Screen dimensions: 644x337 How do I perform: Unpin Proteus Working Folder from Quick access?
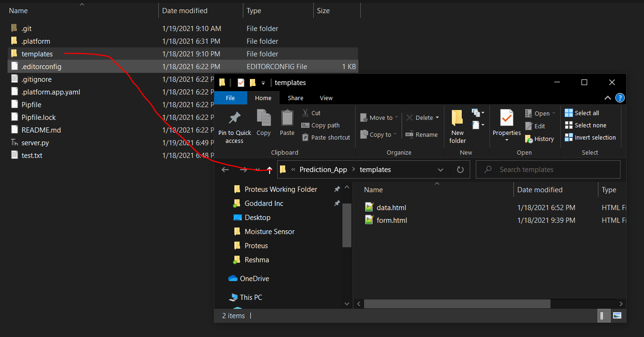pos(337,189)
